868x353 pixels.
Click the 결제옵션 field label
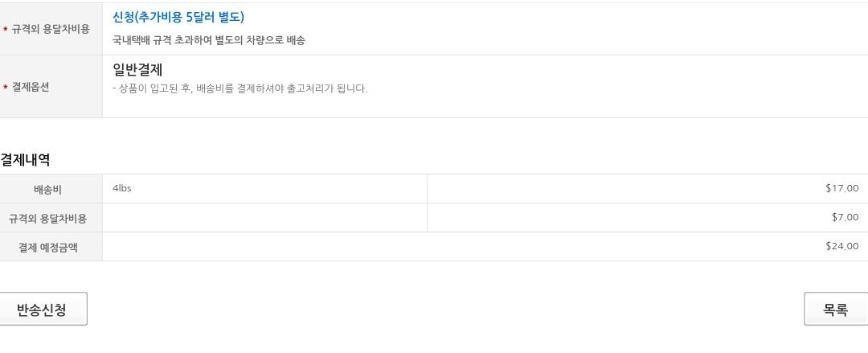pos(31,88)
